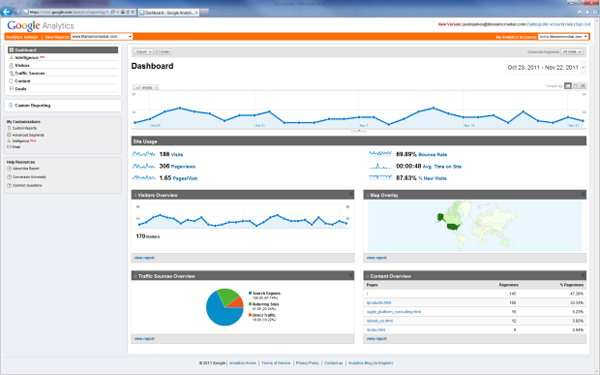
Task: Click the Pages/Visit metric link
Action: pos(185,178)
